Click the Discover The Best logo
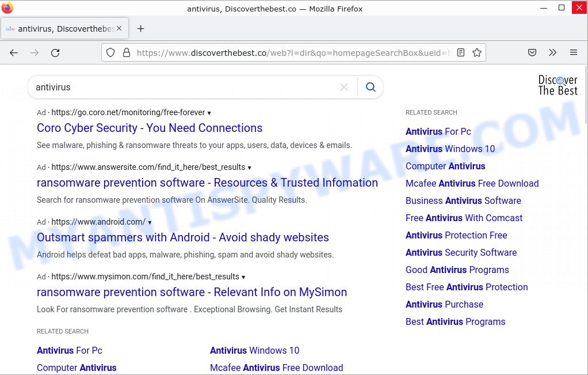The image size is (588, 375). pos(558,85)
